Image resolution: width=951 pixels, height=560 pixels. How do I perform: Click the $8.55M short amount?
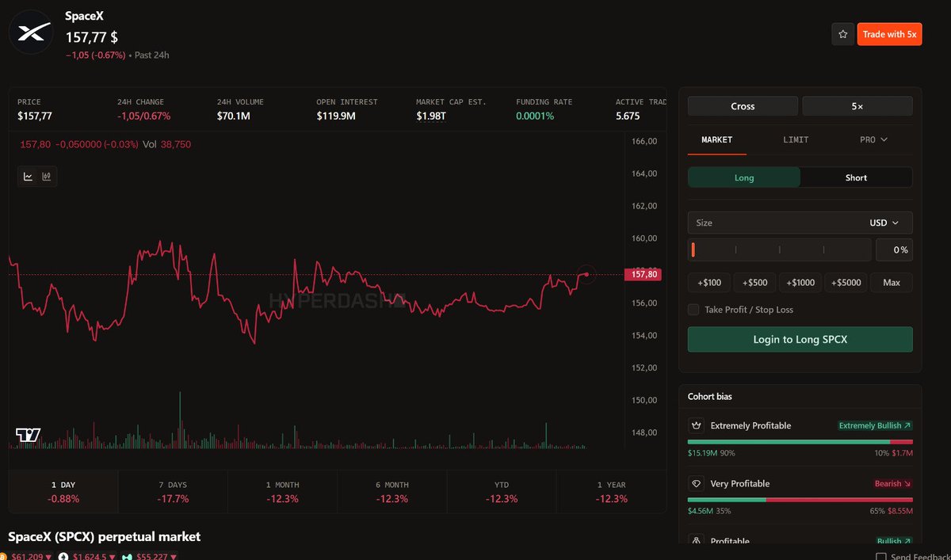click(899, 511)
